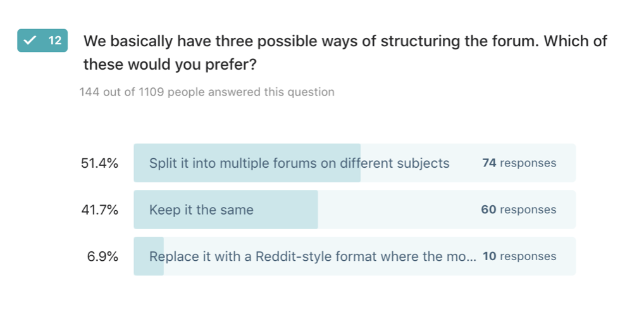Click the truncated 'Replace it with a Reddit-style format' bar
This screenshot has height=314, width=644.
354,256
